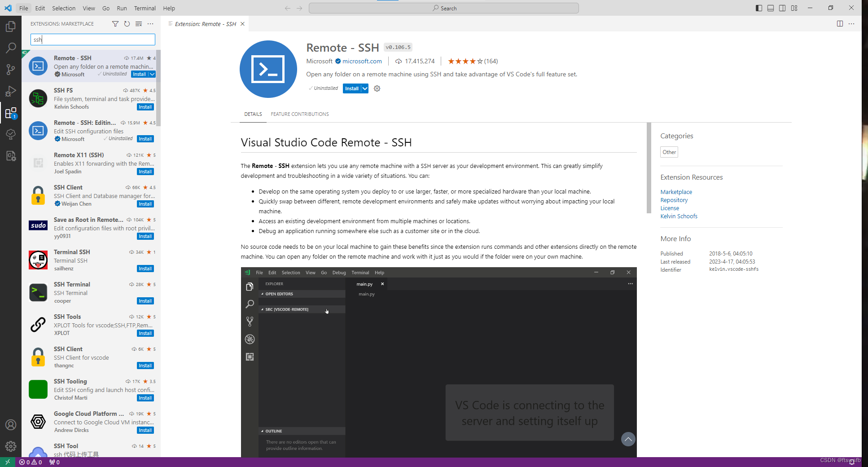Refresh the extensions list

(127, 24)
